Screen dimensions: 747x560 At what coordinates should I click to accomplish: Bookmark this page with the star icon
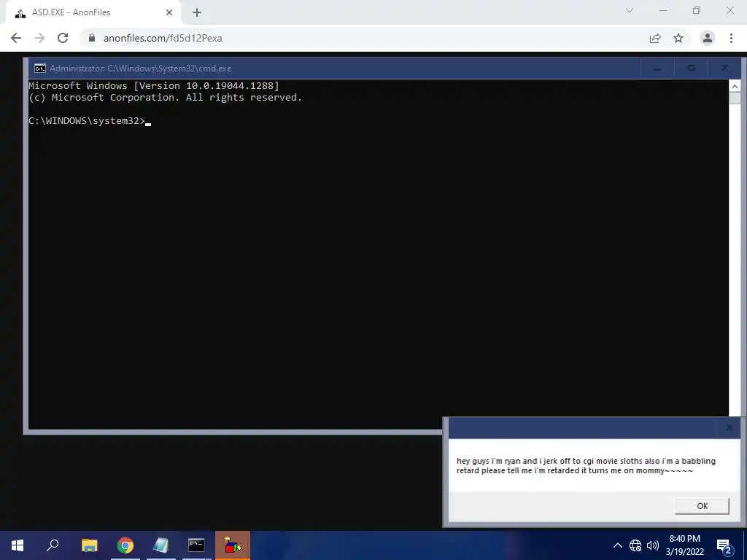coord(678,38)
